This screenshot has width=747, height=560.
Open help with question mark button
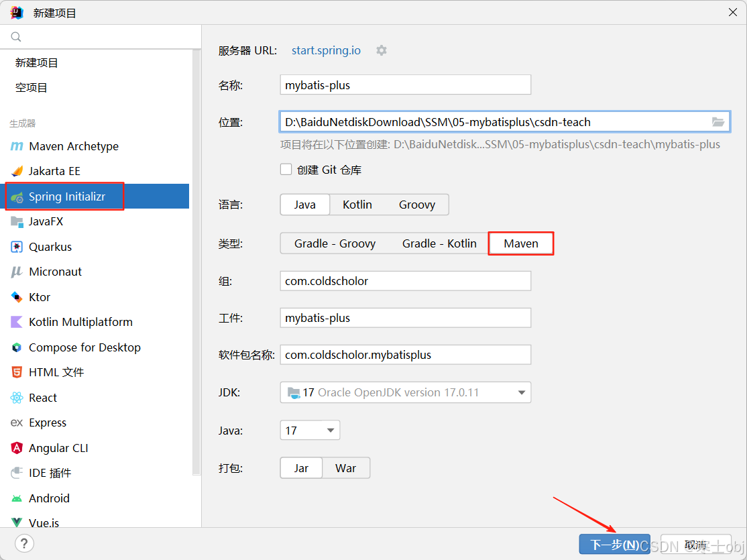click(x=24, y=543)
